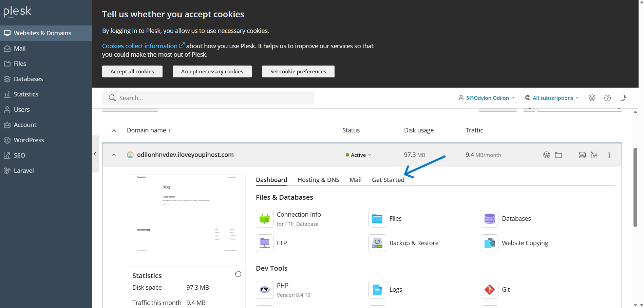Screen dimensions: 644x308
Task: Click the Backup & Restore icon
Action: coord(377,243)
